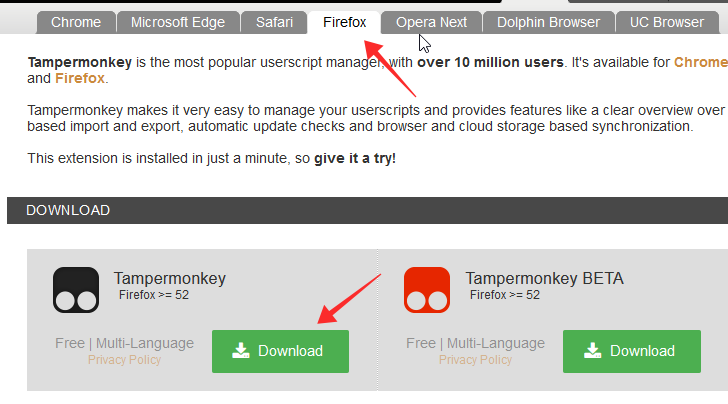
Task: Click the black Tampermonkey logo icon
Action: coord(76,290)
